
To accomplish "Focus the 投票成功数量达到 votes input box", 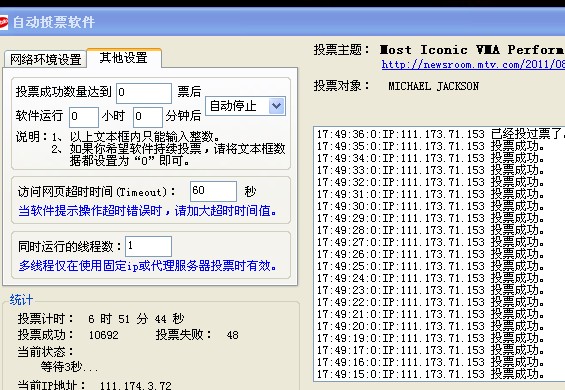I will (x=144, y=93).
